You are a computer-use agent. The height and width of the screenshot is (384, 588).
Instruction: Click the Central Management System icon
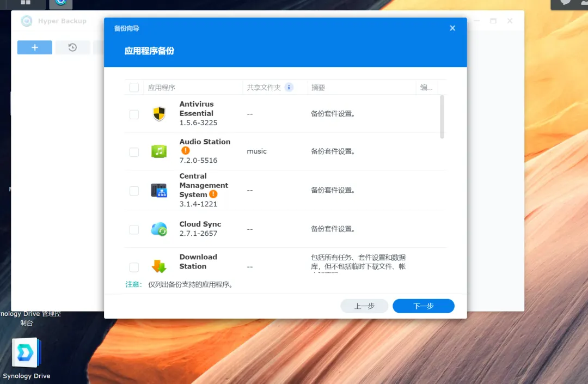159,191
